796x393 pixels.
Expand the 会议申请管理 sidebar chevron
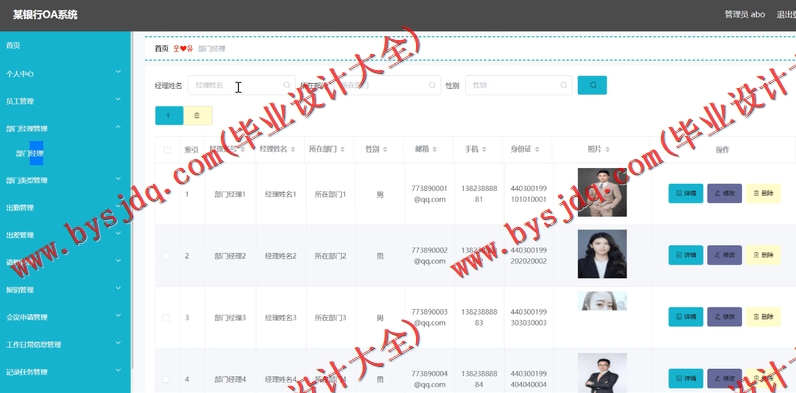coord(118,315)
